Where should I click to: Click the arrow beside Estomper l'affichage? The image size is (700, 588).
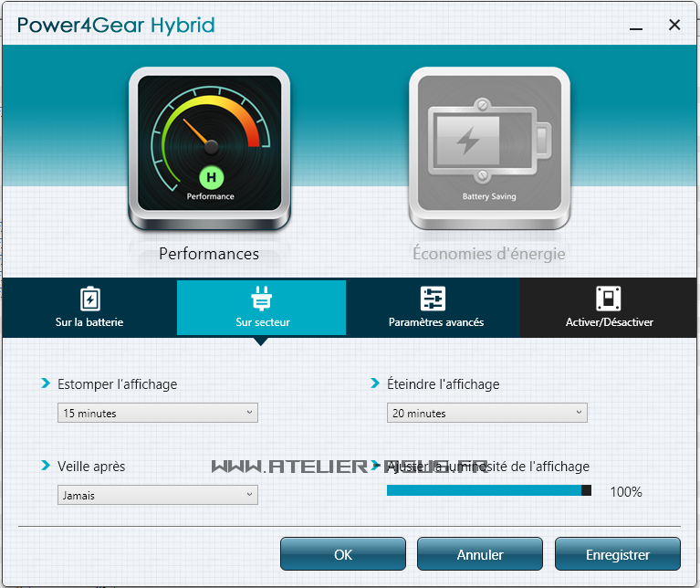pos(46,383)
